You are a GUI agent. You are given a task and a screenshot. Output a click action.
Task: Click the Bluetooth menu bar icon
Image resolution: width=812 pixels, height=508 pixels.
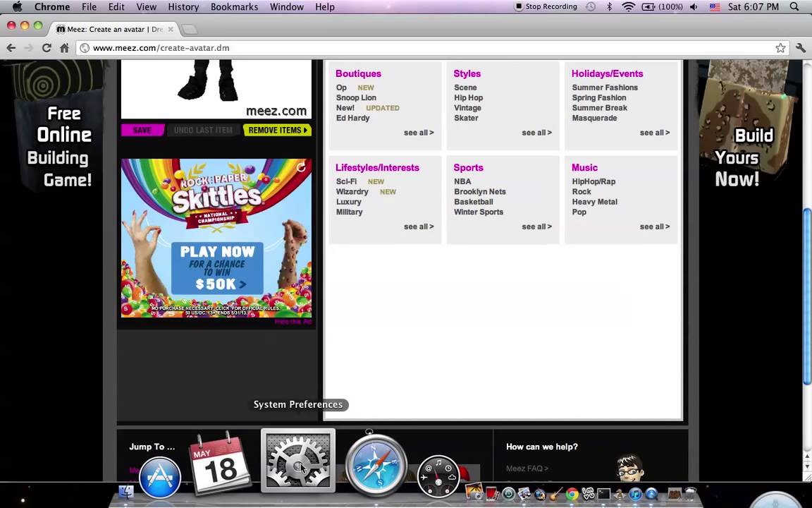coord(610,7)
